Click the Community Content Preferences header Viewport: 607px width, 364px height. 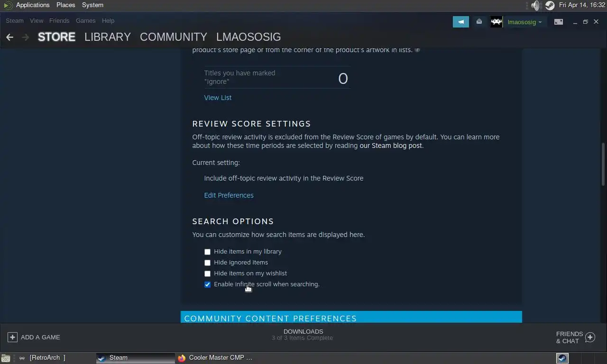(x=351, y=317)
